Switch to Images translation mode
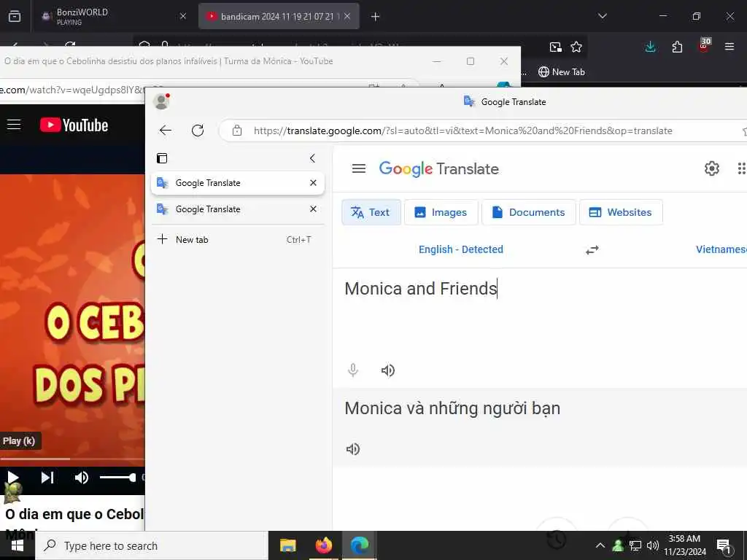The height and width of the screenshot is (560, 747). click(441, 212)
